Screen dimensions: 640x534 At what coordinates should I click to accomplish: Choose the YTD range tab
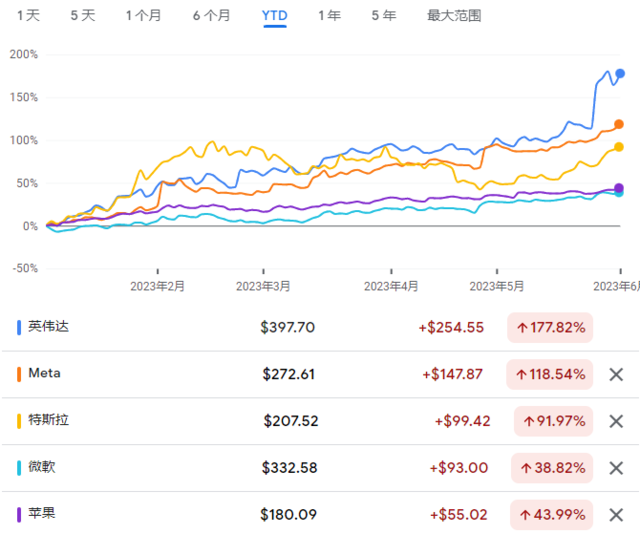pyautogui.click(x=275, y=16)
